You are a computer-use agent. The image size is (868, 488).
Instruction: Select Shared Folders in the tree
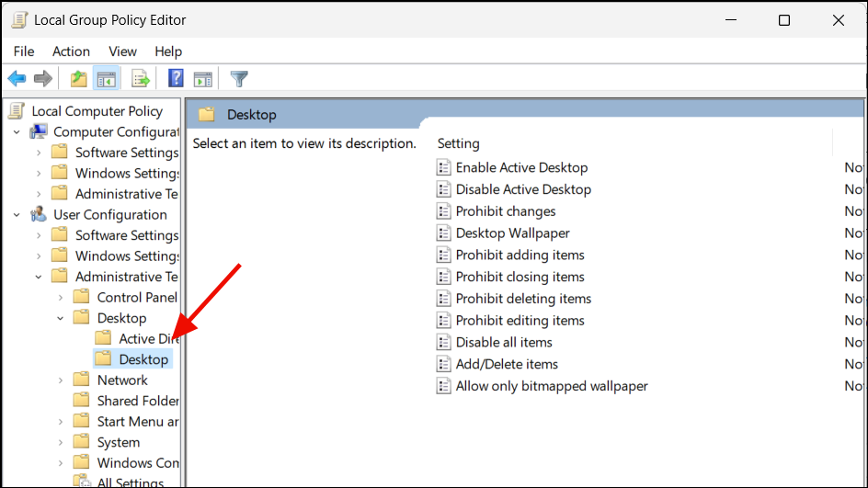[x=138, y=401]
